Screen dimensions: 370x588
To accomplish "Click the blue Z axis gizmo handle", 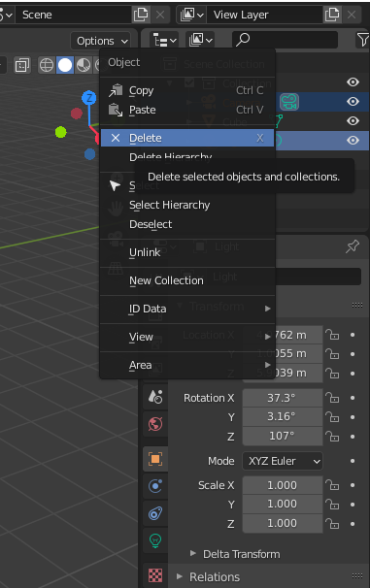I will pyautogui.click(x=89, y=98).
